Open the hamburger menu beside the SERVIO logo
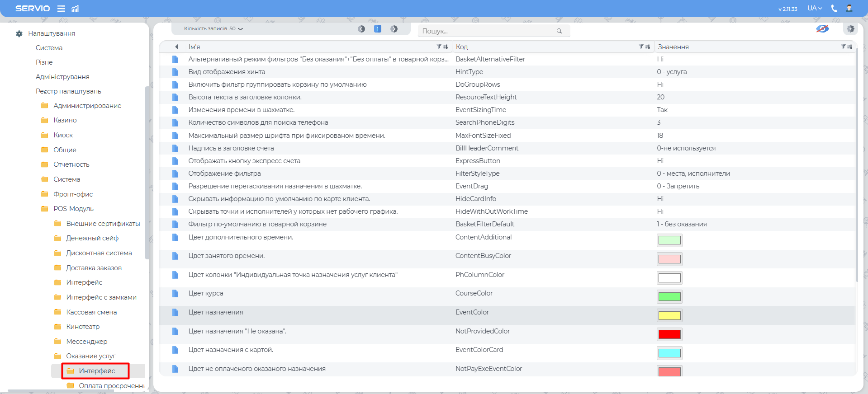Image resolution: width=868 pixels, height=394 pixels. 61,9
